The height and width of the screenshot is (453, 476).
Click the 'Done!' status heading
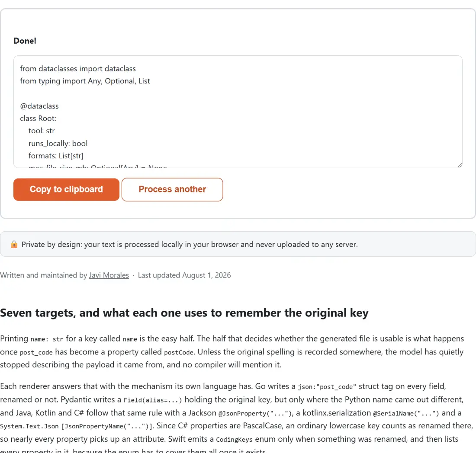click(x=25, y=41)
